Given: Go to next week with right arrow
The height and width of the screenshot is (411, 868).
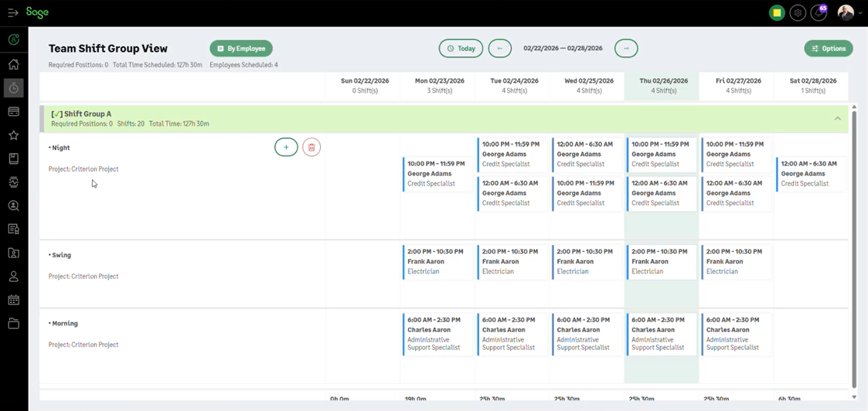Looking at the screenshot, I should [626, 48].
